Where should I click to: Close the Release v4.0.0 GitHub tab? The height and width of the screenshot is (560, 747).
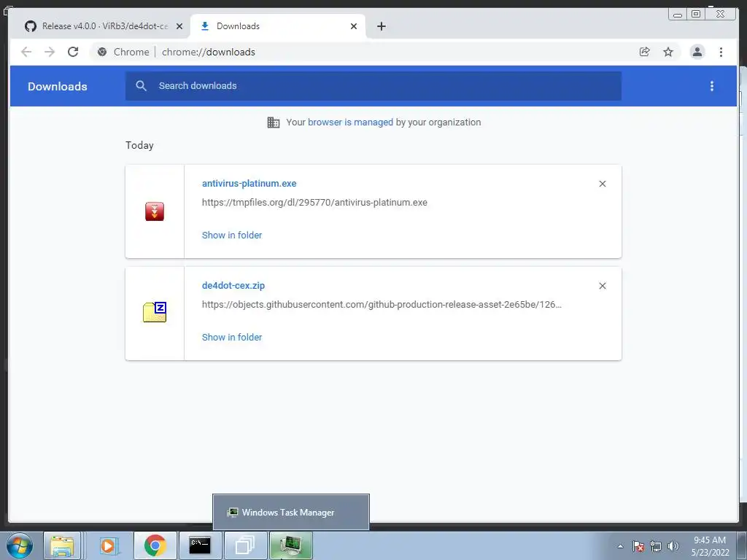[179, 26]
